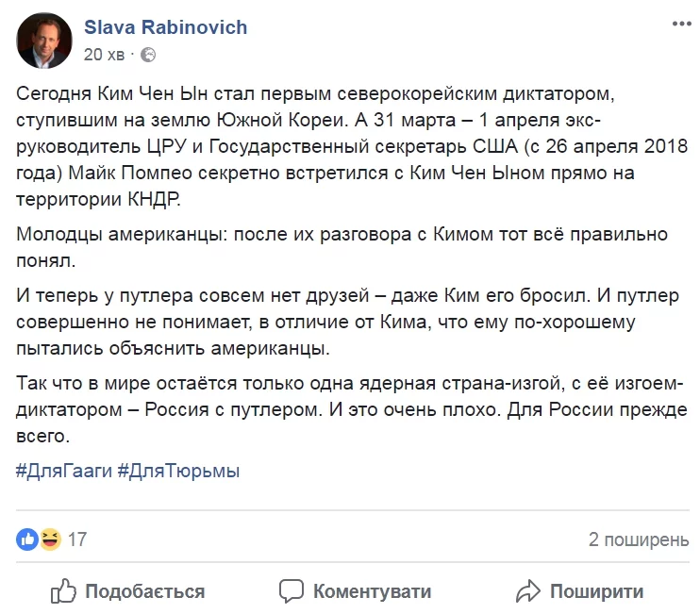The image size is (700, 614).
Task: Click the paragraph starting 'Так что в мире'
Action: coord(347,411)
